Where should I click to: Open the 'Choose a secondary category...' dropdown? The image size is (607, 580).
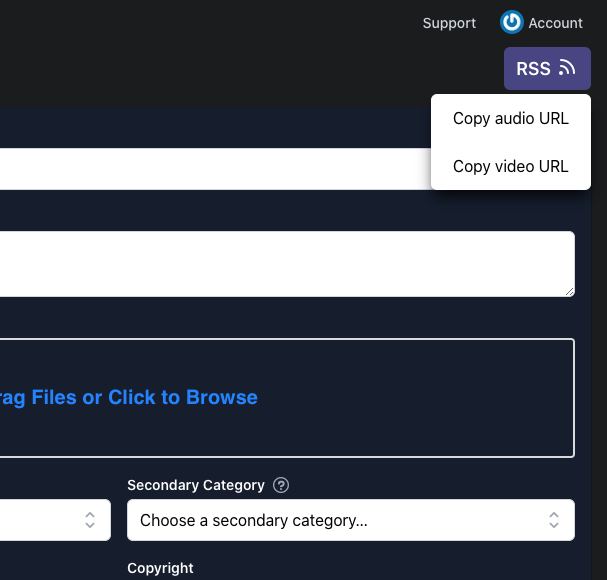[340, 520]
